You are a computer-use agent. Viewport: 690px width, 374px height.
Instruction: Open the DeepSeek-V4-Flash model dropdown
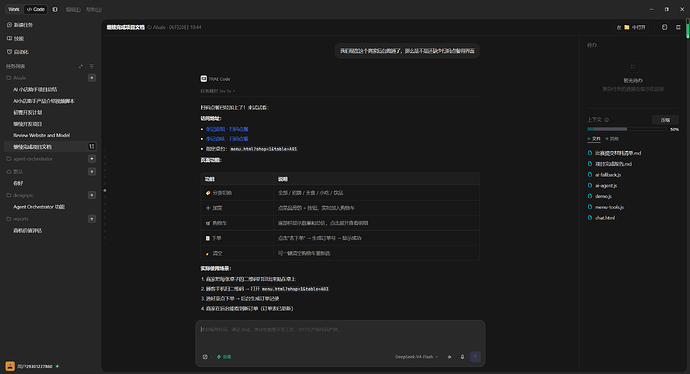tap(416, 357)
